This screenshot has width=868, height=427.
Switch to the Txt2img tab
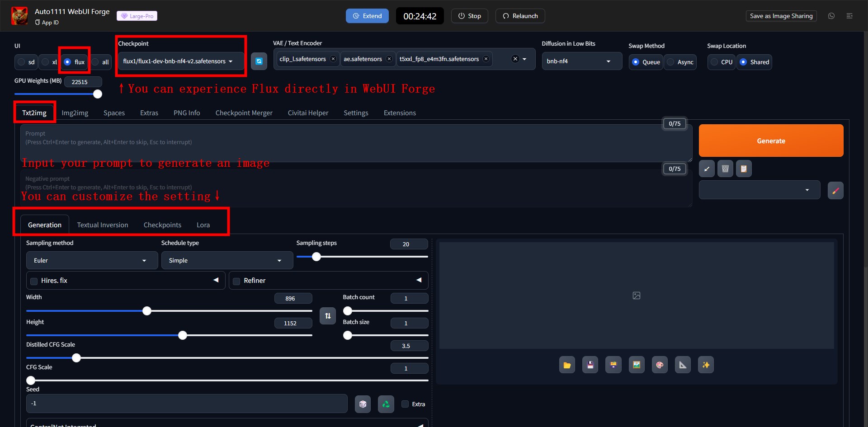[34, 113]
